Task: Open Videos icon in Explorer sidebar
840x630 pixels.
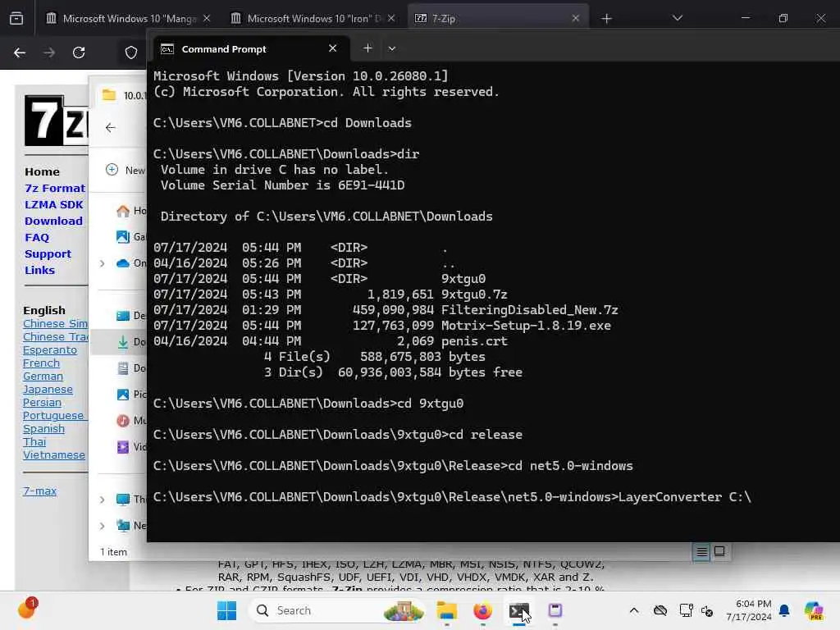Action: tap(123, 447)
